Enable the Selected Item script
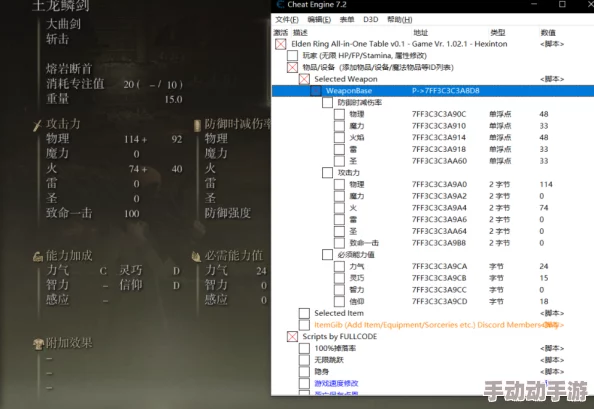594x409 pixels. tap(304, 313)
